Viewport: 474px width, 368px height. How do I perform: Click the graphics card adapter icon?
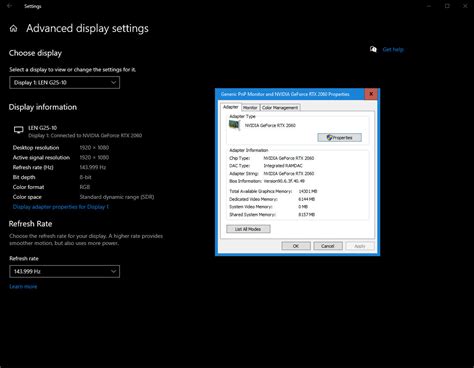point(234,125)
